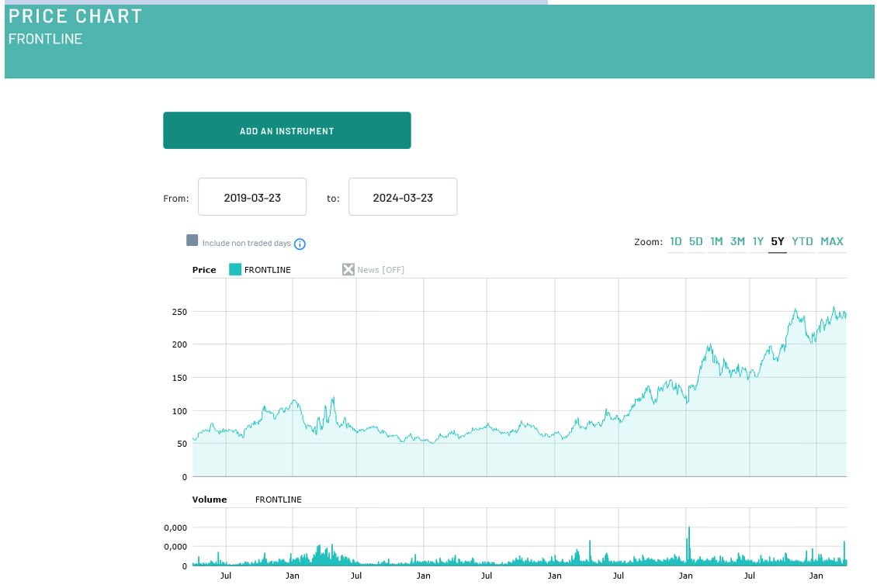Select the 3M zoom range
Image resolution: width=877 pixels, height=588 pixels.
[x=737, y=241]
